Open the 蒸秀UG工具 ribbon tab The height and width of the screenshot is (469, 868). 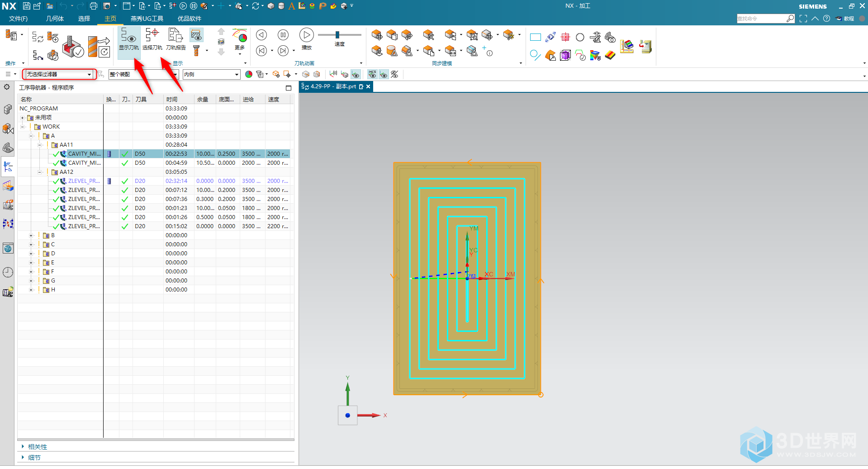(x=147, y=19)
